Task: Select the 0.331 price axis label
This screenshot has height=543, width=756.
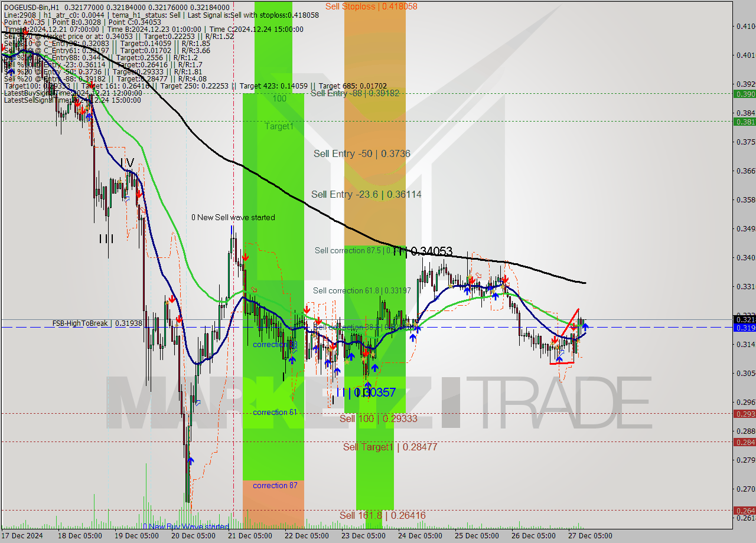Action: click(745, 286)
